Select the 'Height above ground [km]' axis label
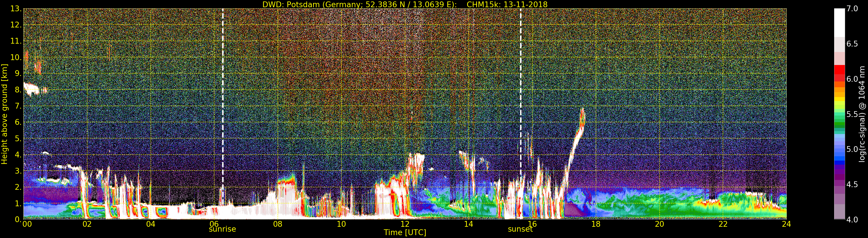 (4, 114)
